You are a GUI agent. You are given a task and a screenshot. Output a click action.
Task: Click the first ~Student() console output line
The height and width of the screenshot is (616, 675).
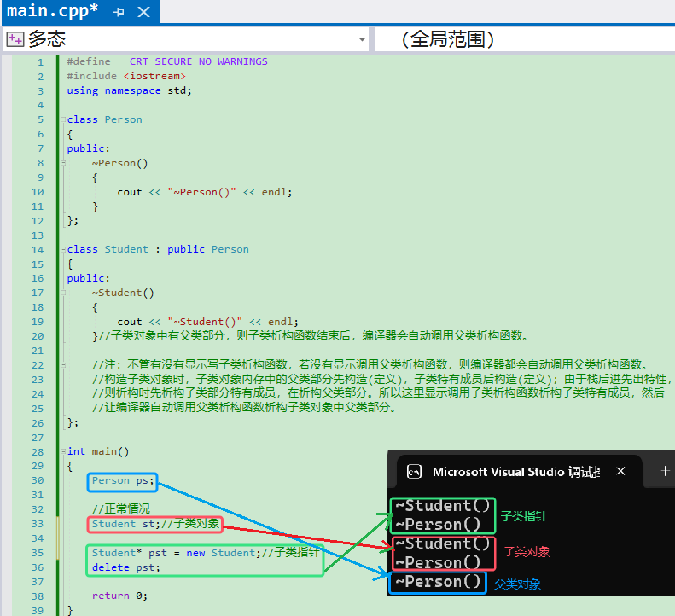tap(443, 506)
